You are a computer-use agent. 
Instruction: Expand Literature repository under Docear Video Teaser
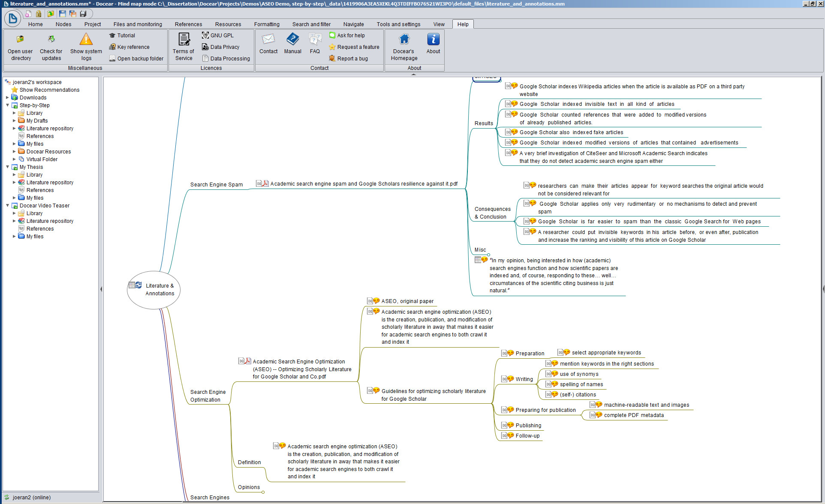[14, 221]
